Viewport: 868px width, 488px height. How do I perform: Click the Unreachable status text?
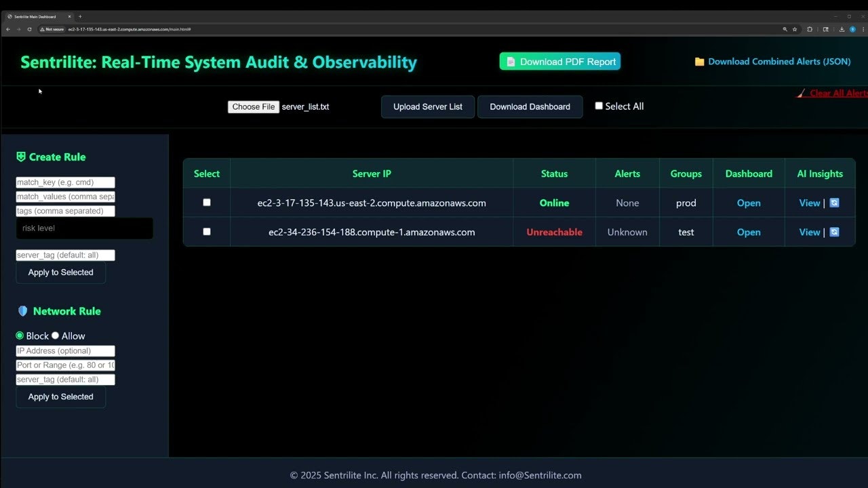click(554, 232)
